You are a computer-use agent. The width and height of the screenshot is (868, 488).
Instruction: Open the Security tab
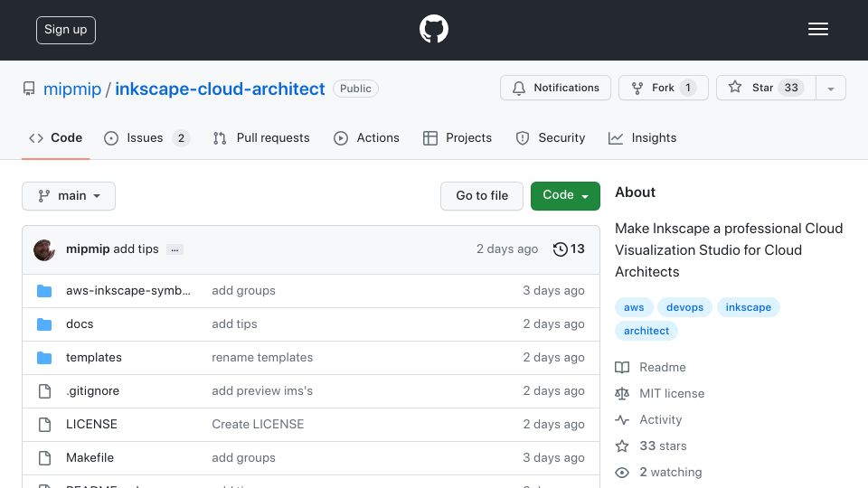[x=551, y=137]
